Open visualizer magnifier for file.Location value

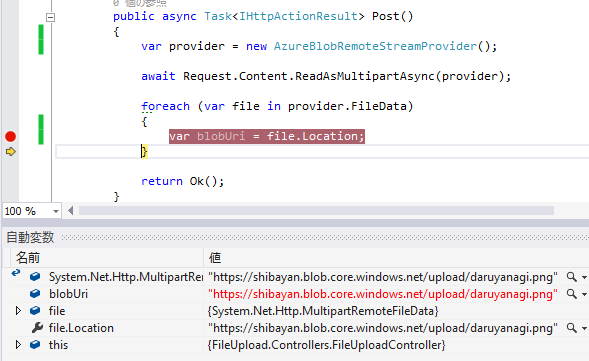pyautogui.click(x=571, y=328)
